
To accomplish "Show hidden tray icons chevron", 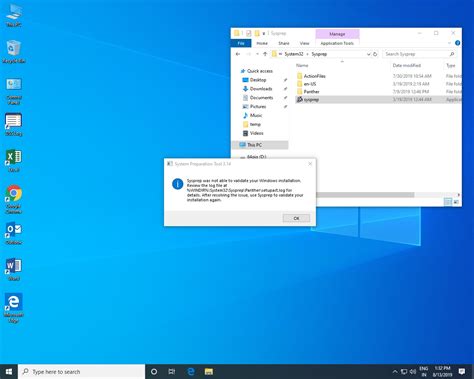I will 395,371.
